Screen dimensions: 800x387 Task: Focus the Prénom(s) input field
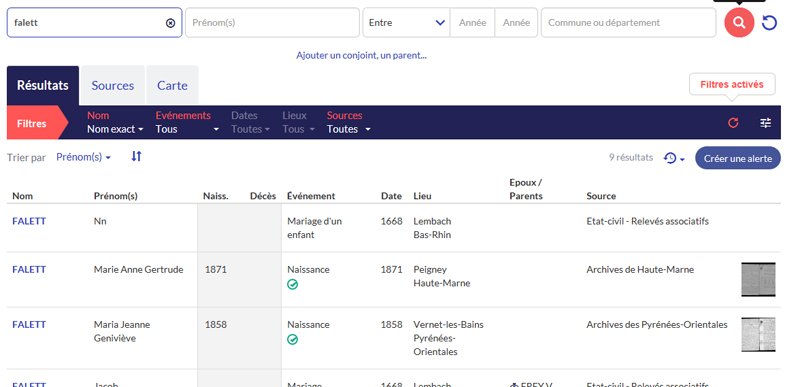[x=272, y=23]
